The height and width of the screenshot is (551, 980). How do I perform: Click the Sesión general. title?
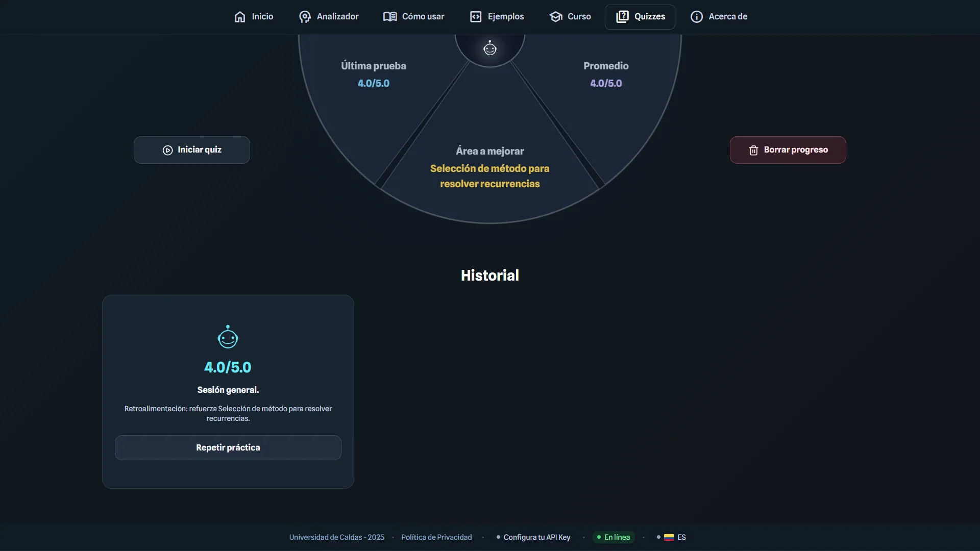coord(228,390)
